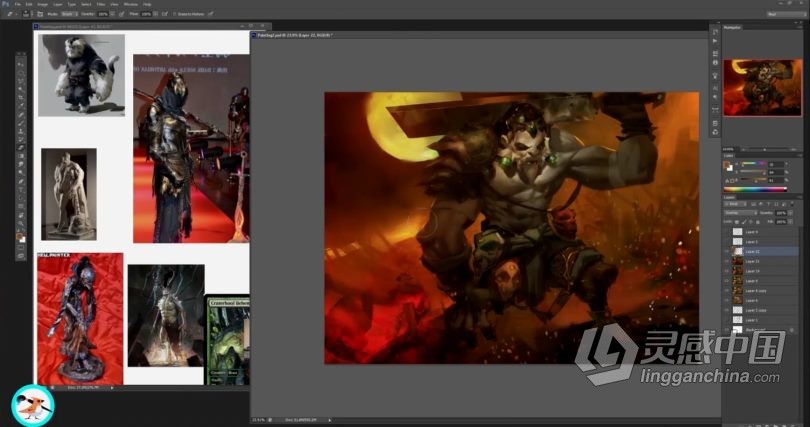The width and height of the screenshot is (810, 427).
Task: Click the Navigator preview thumbnail
Action: point(762,87)
